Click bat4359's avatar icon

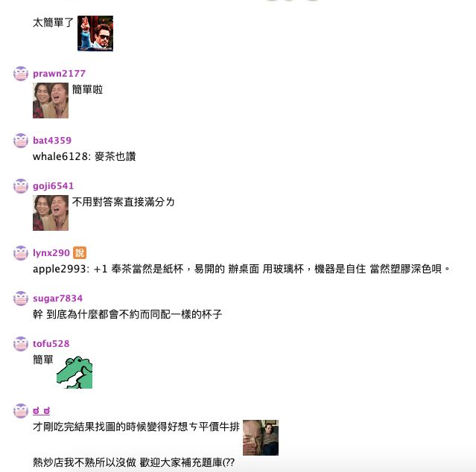point(21,141)
